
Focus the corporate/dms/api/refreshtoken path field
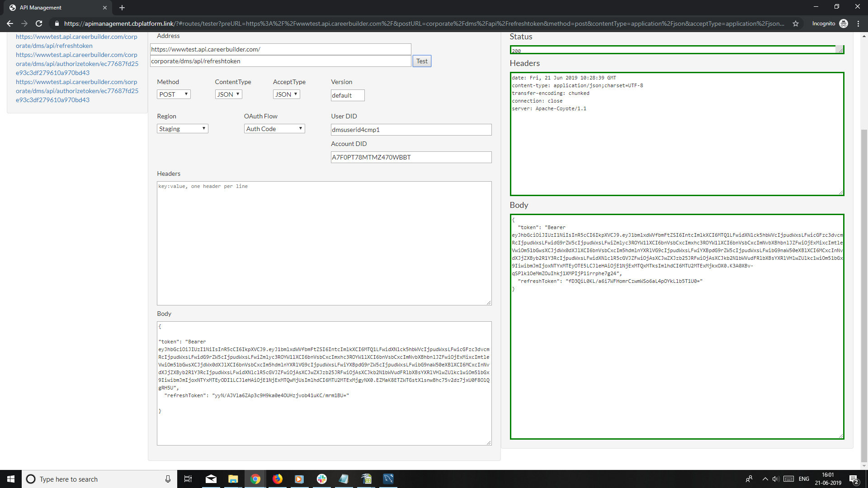280,61
